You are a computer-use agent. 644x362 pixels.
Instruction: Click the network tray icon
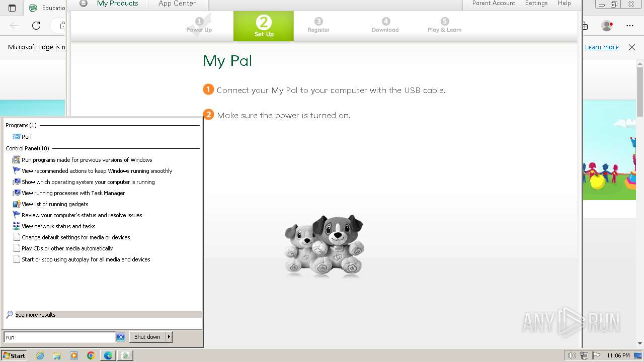pyautogui.click(x=584, y=355)
